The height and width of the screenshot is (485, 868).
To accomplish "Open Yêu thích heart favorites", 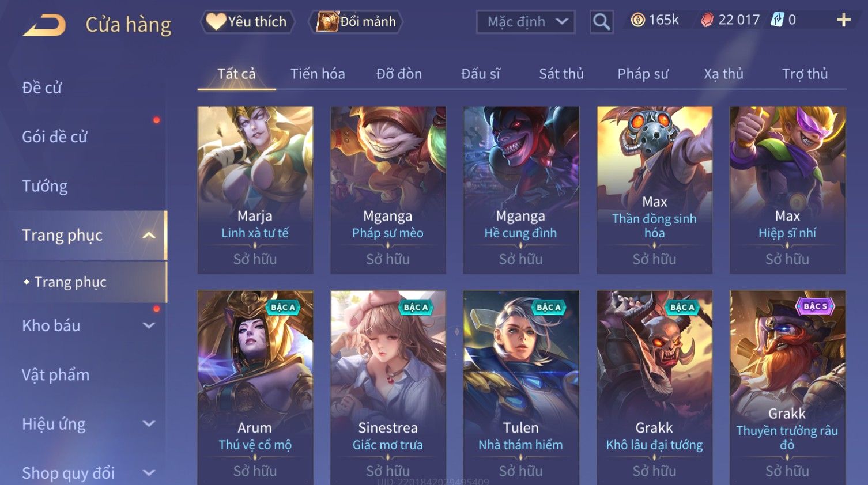I will pyautogui.click(x=247, y=22).
